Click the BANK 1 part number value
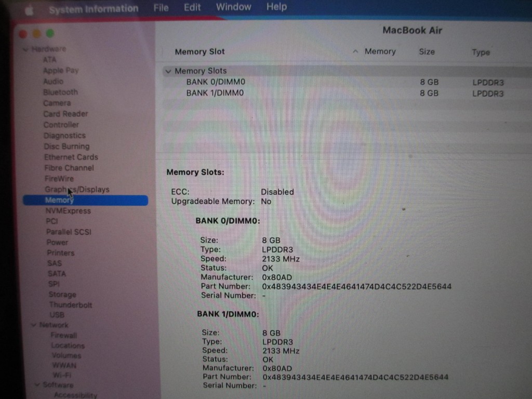 355,377
